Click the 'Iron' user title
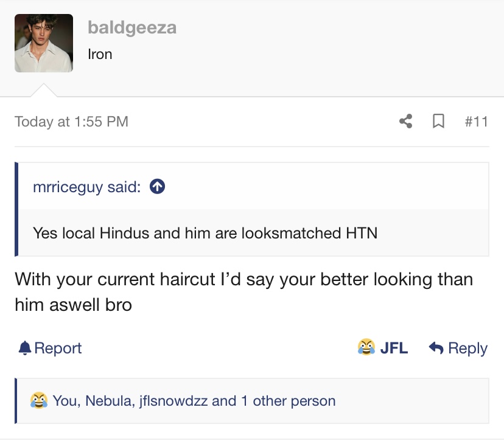Image resolution: width=504 pixels, height=441 pixels. pyautogui.click(x=100, y=54)
